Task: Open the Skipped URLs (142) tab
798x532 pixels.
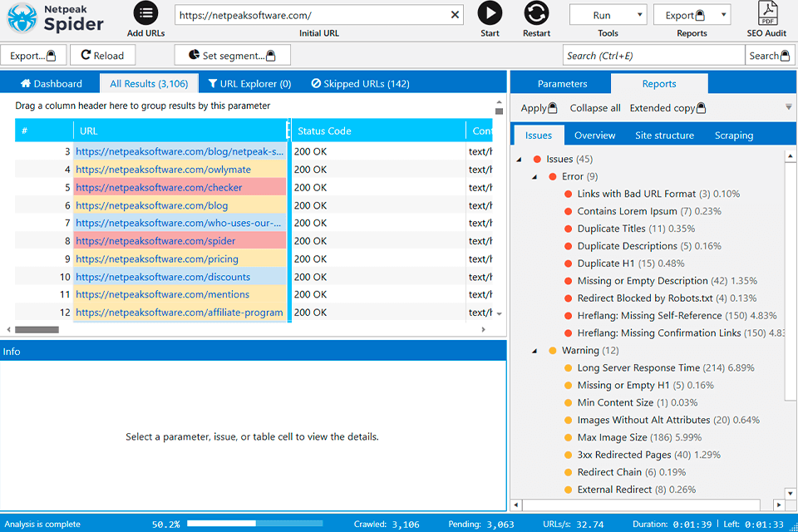Action: pos(360,83)
